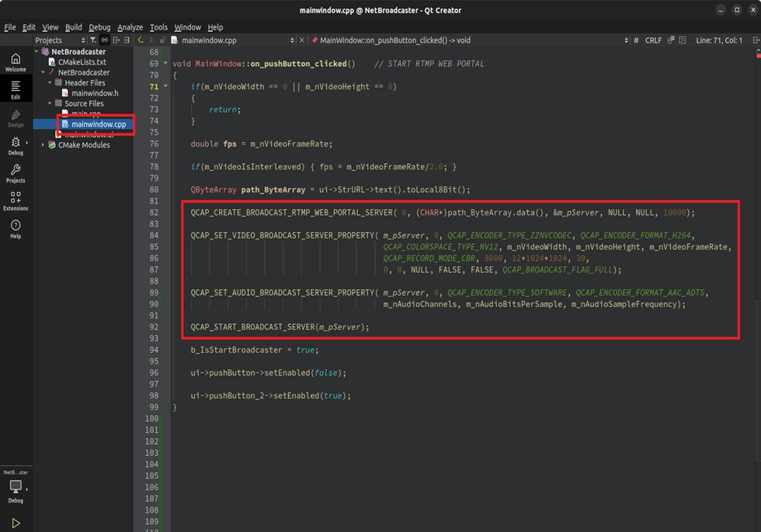Click the # preprocessor directives icon
This screenshot has height=532, width=761.
636,40
